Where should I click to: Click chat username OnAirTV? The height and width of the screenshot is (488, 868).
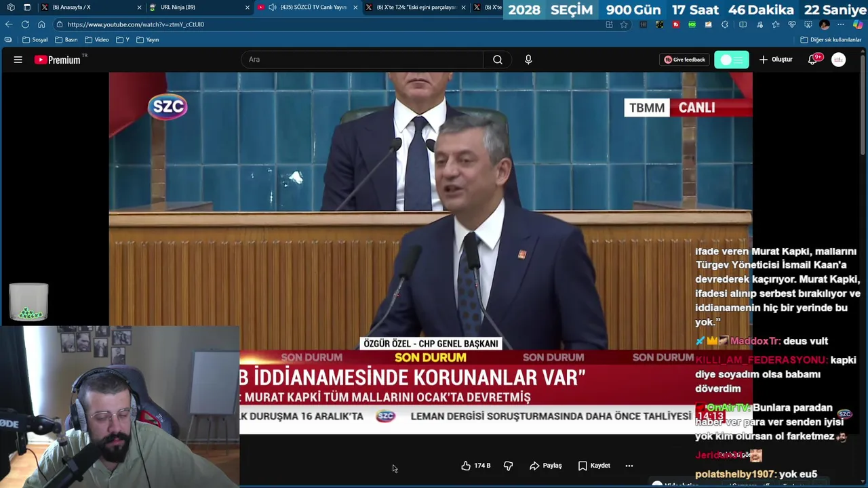point(728,408)
